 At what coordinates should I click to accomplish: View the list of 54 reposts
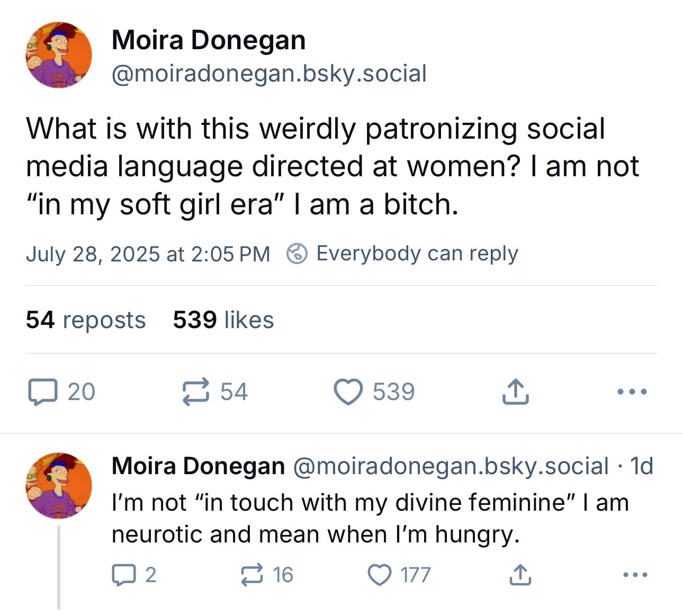point(86,320)
